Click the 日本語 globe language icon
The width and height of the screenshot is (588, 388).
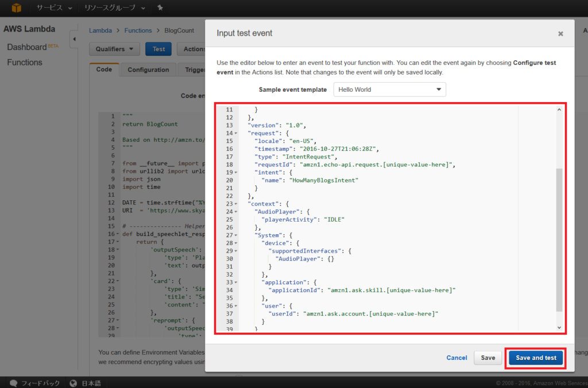[73, 383]
